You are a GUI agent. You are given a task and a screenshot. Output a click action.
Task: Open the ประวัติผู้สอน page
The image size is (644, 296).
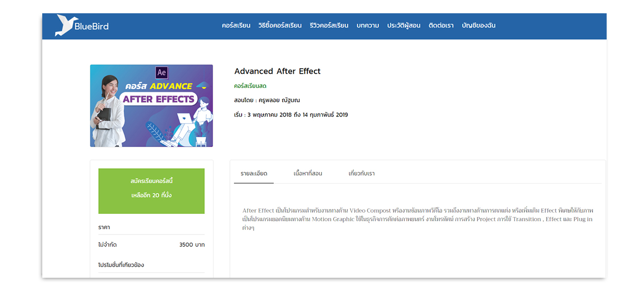click(404, 26)
